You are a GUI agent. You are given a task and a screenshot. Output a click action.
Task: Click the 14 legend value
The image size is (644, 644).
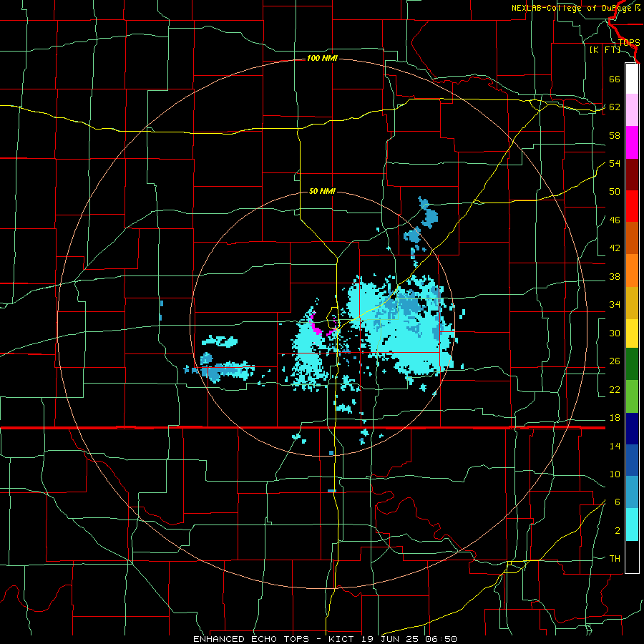[615, 446]
